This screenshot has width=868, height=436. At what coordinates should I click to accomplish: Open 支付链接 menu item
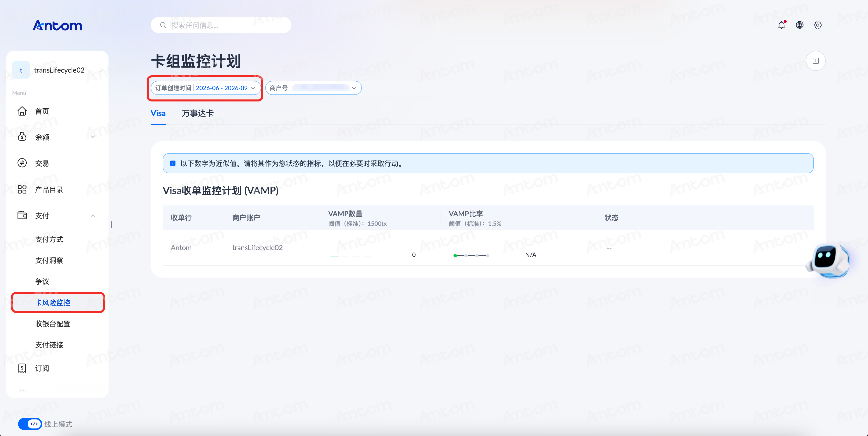click(x=49, y=345)
